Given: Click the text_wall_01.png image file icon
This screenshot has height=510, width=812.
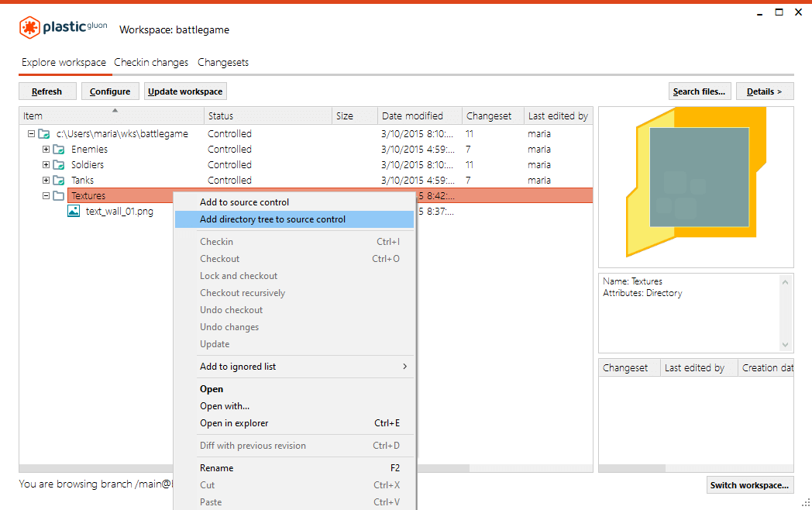Looking at the screenshot, I should (74, 211).
